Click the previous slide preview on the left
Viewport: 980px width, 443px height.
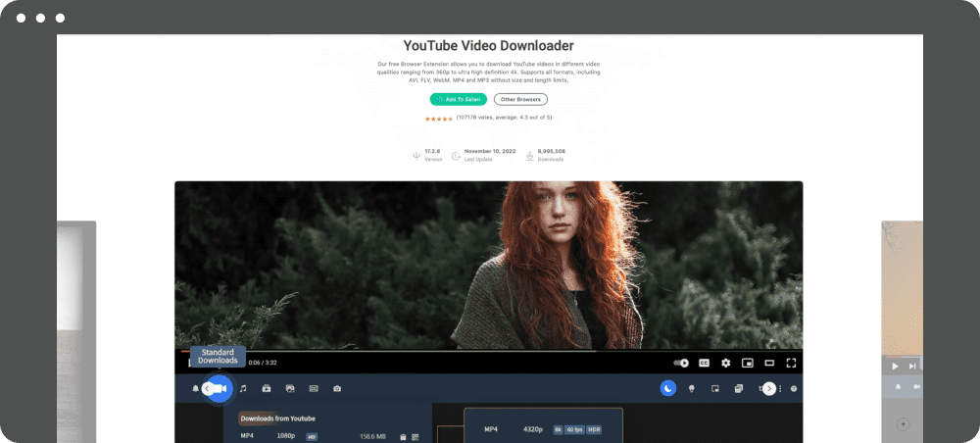click(76, 331)
